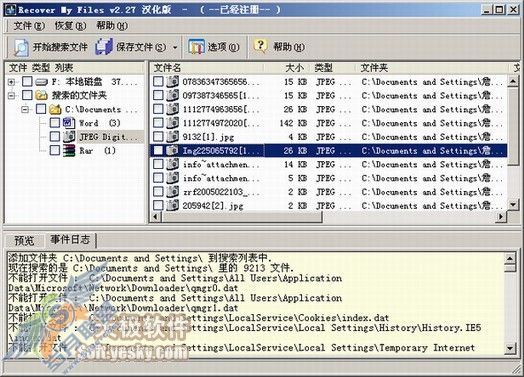Click the file icon of Img225065792[1
The image size is (524, 377).
[172, 150]
